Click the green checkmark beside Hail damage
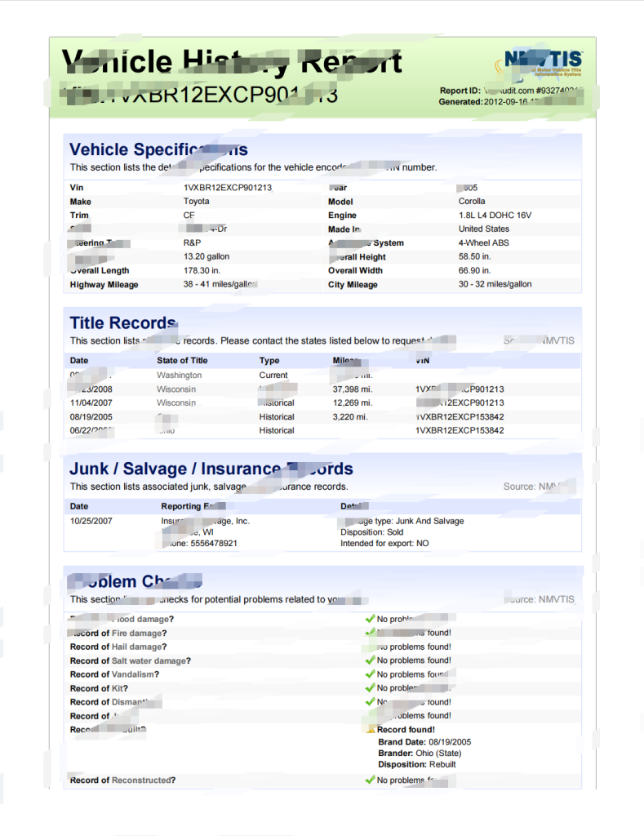The height and width of the screenshot is (836, 644). [371, 647]
